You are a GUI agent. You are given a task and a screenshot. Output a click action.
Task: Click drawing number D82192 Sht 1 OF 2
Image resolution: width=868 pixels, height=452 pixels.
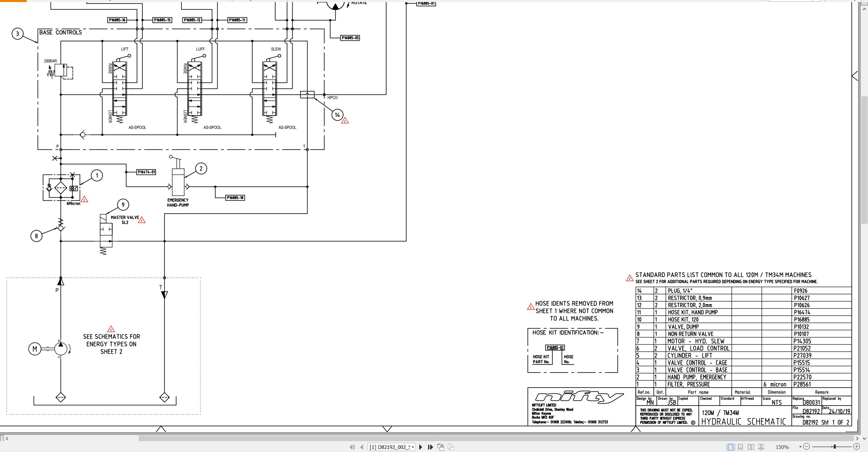[x=826, y=422]
